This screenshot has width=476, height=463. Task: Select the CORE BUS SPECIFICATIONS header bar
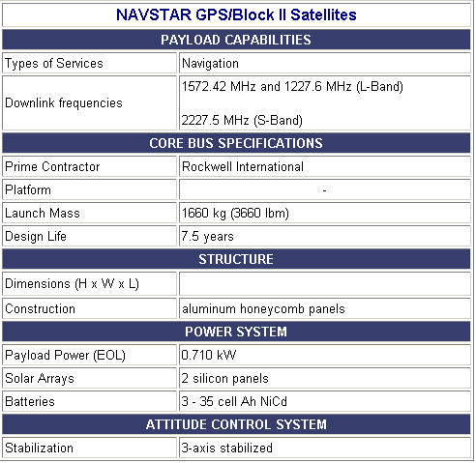coord(236,143)
